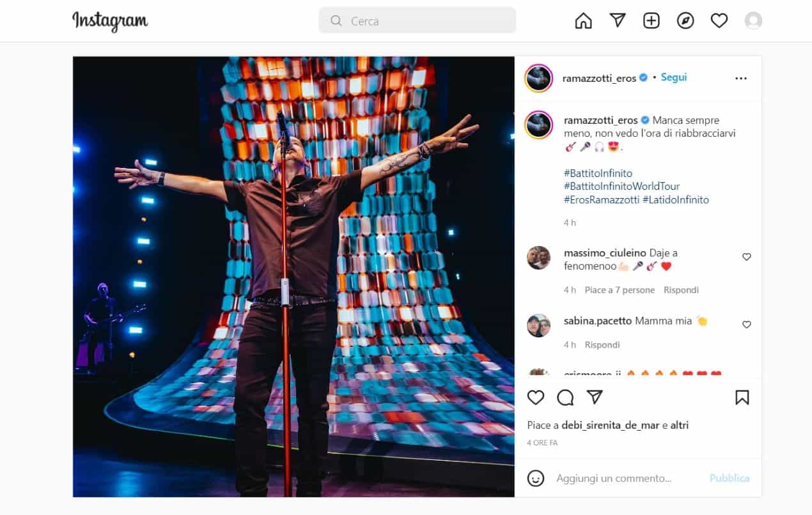Go to Instagram home feed icon
The height and width of the screenshot is (515, 812).
583,21
